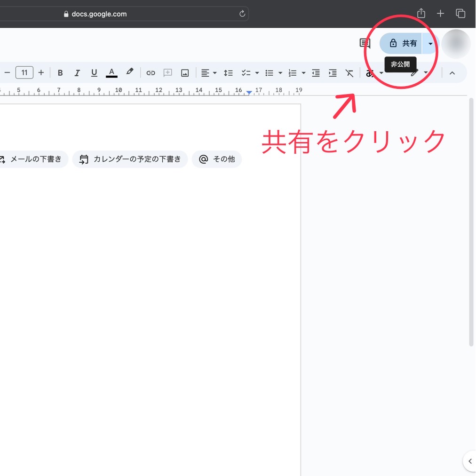Toggle italic text formatting

(x=77, y=73)
